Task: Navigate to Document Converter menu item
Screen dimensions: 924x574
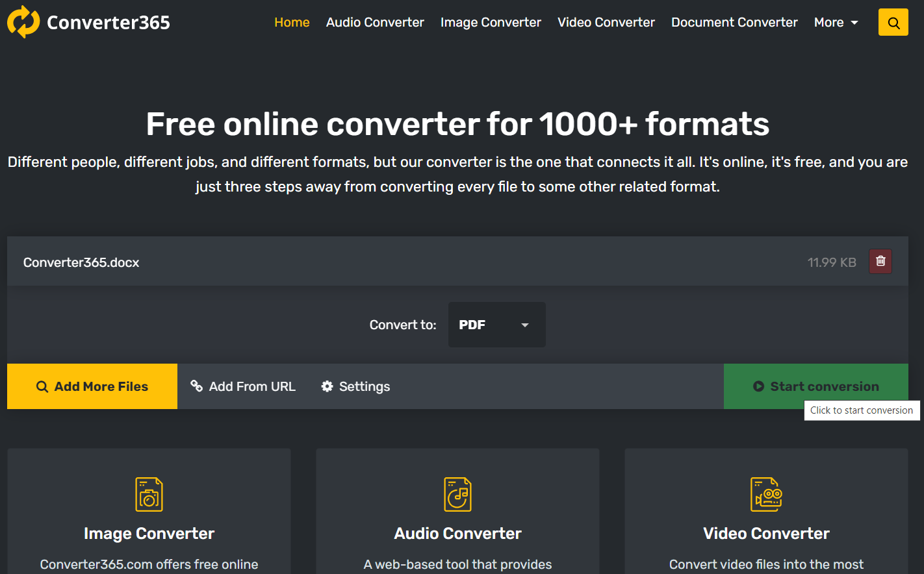Action: [x=734, y=23]
